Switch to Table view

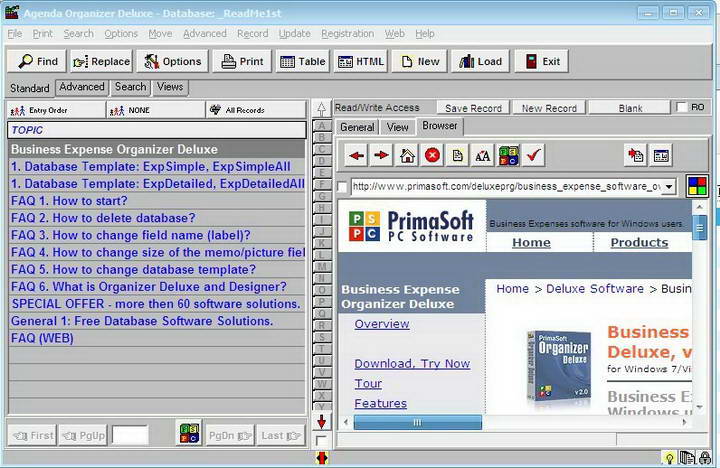pos(303,61)
